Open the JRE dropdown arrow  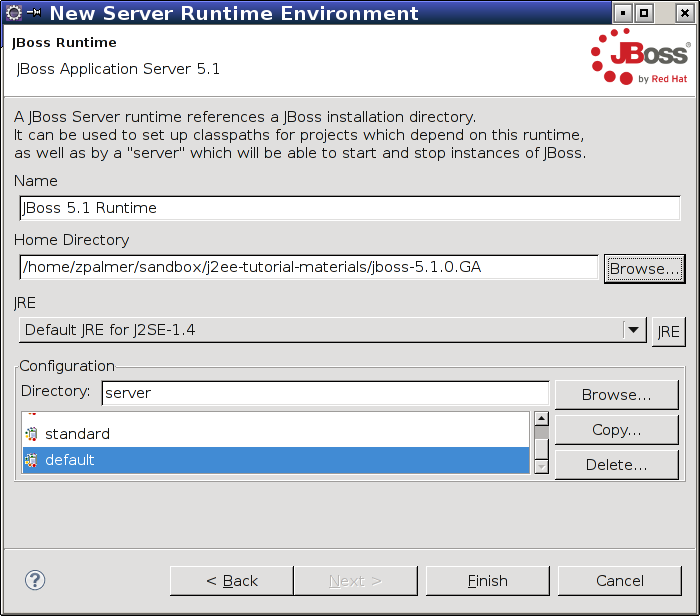pos(633,330)
